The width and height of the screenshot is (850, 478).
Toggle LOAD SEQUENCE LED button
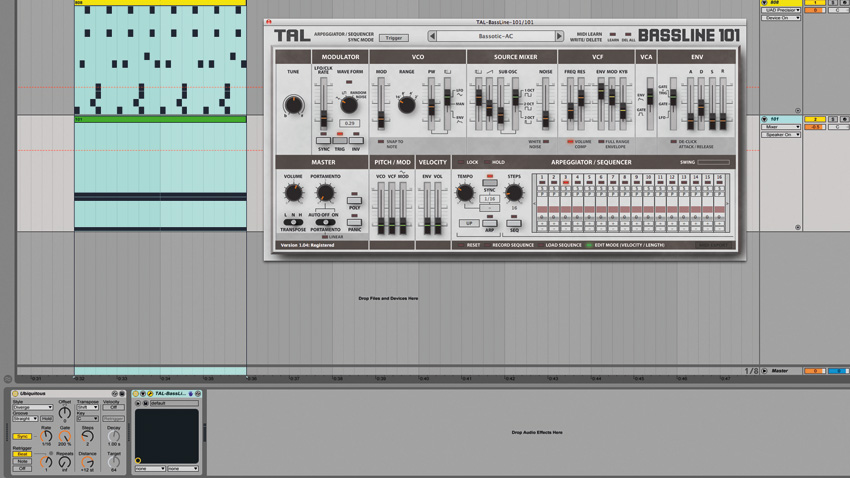[541, 245]
